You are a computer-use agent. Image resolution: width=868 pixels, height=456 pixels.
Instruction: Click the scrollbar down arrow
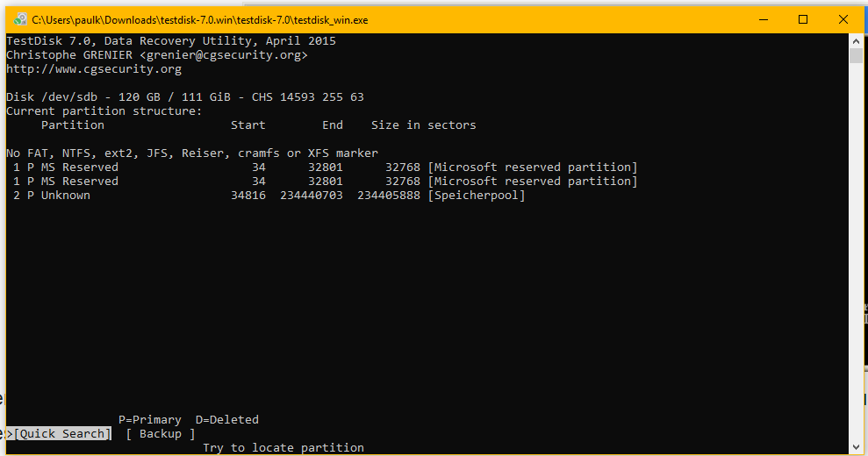point(856,446)
